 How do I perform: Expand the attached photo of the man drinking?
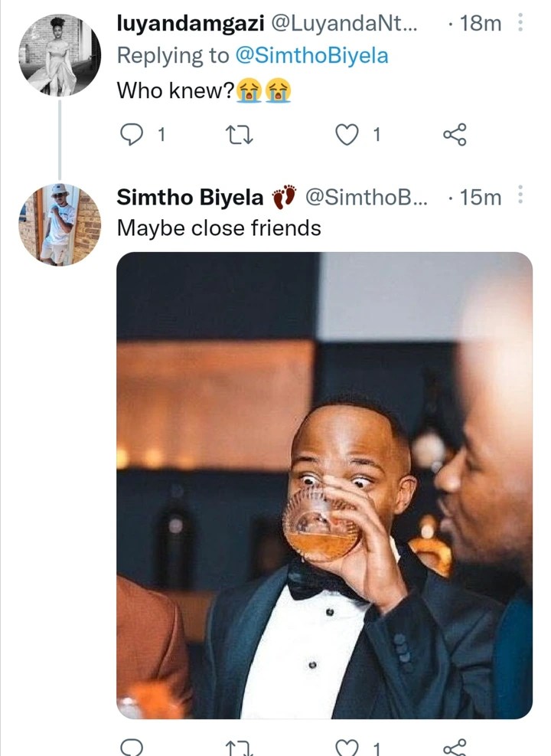point(324,485)
